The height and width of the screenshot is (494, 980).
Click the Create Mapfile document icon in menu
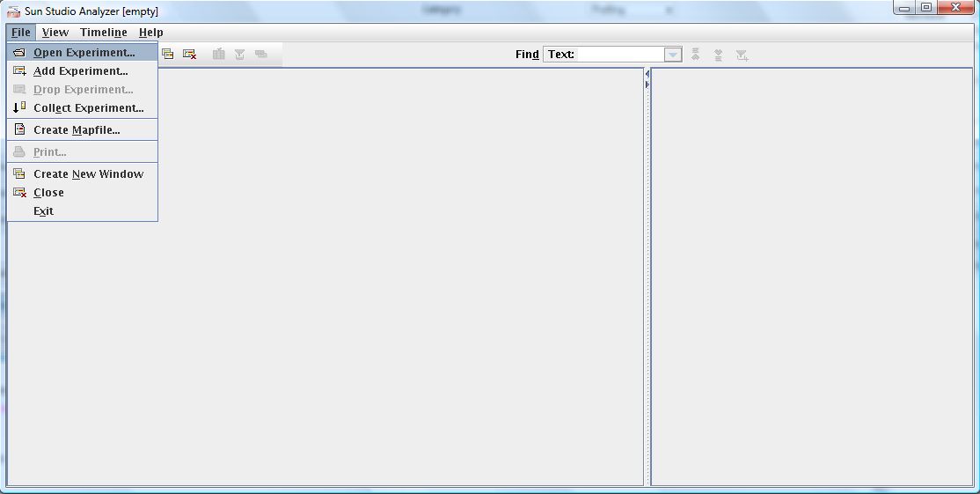[x=20, y=129]
